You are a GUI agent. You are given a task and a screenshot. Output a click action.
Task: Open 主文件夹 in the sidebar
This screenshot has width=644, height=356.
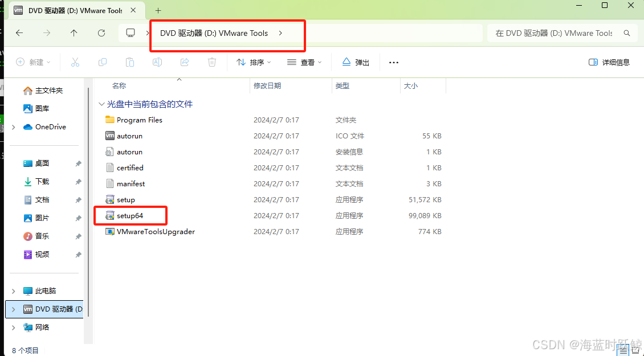[x=43, y=91]
